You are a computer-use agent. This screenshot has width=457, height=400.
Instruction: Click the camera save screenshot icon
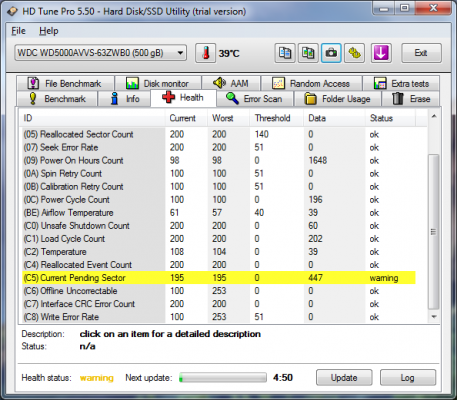(331, 53)
